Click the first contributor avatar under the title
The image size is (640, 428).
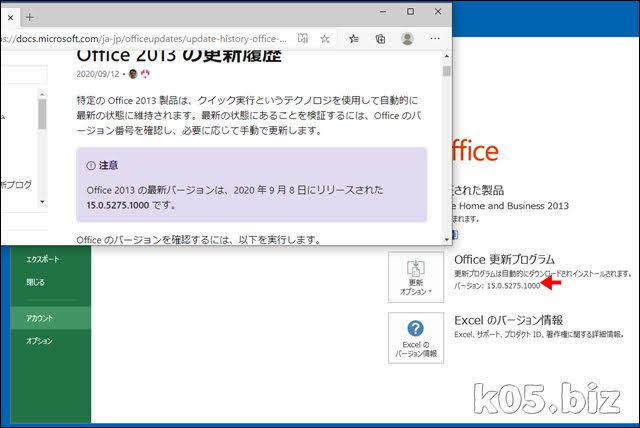pos(133,74)
